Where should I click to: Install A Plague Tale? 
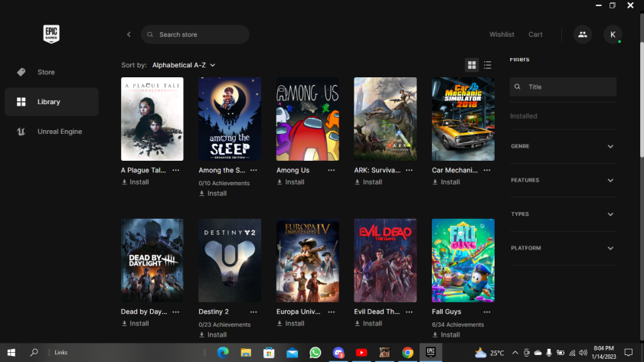(x=135, y=182)
